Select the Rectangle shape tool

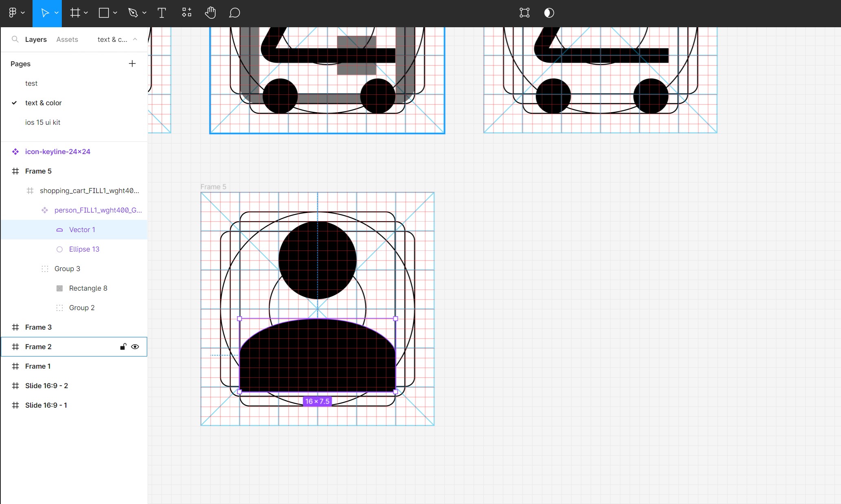click(x=104, y=13)
